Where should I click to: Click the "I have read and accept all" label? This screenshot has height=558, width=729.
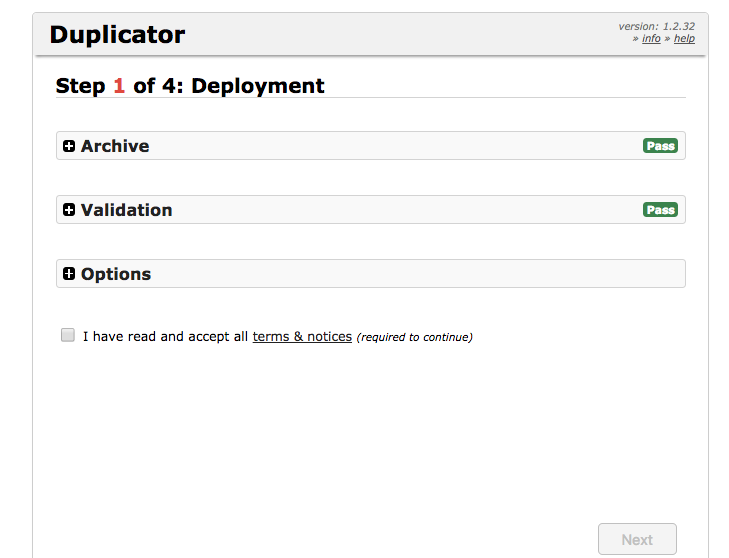[165, 337]
